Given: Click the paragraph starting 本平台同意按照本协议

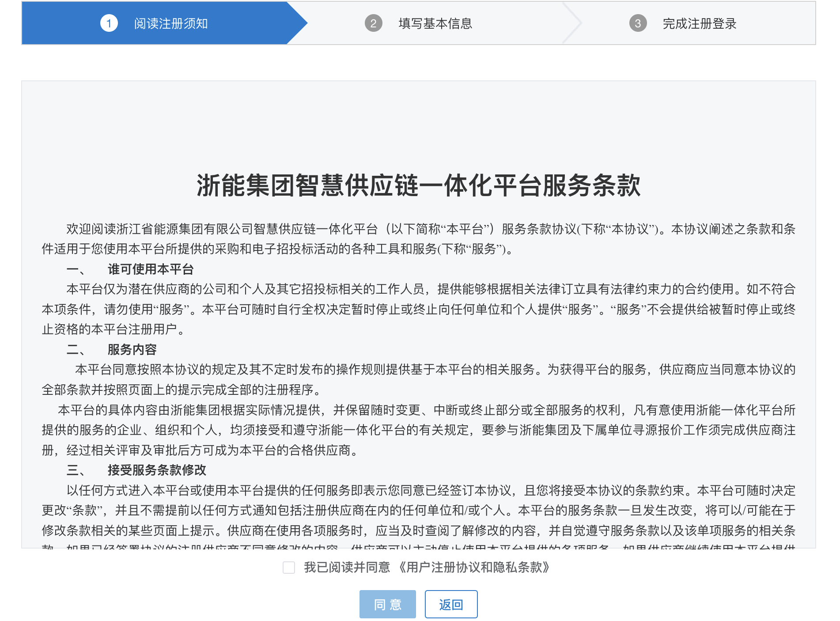Looking at the screenshot, I should 419,379.
